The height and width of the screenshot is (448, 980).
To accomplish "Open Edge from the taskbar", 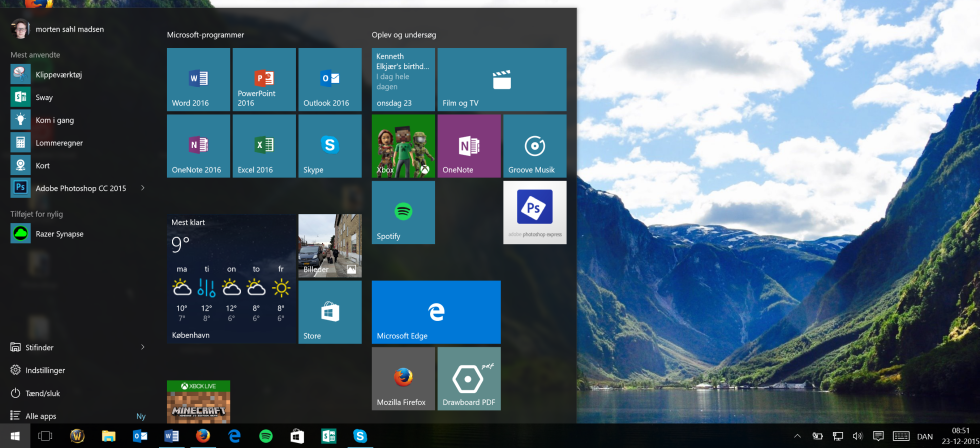I will pos(234,436).
